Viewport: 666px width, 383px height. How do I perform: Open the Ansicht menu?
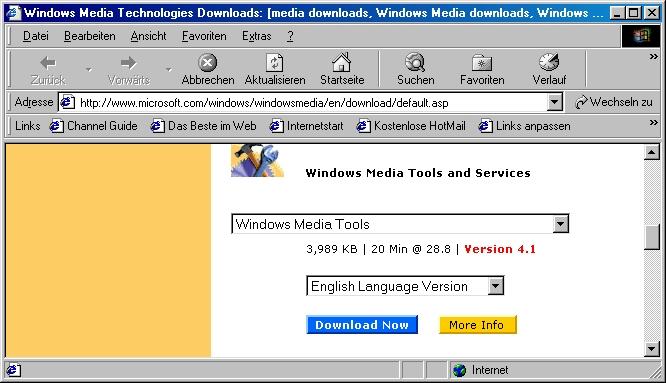pos(148,36)
